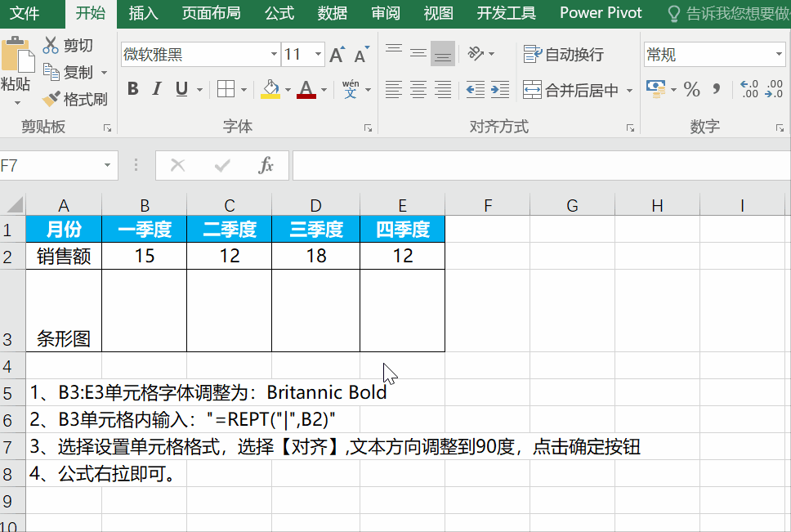Open the font name dropdown 微软雅黑
Screen dimensions: 791x532
(274, 54)
